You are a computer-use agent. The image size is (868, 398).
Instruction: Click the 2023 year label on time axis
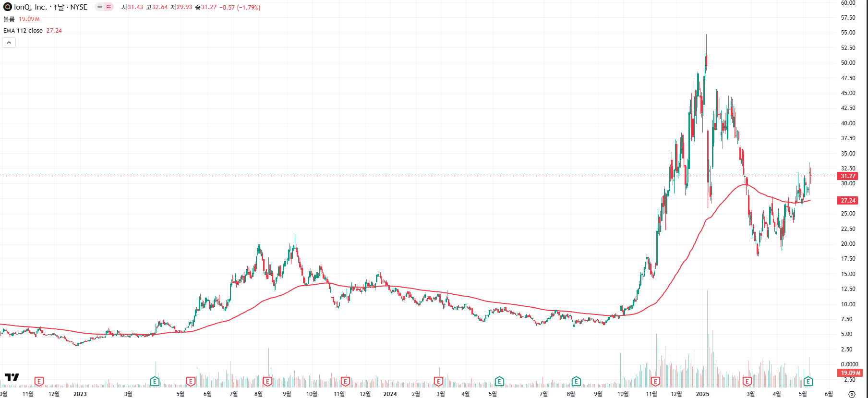click(80, 394)
